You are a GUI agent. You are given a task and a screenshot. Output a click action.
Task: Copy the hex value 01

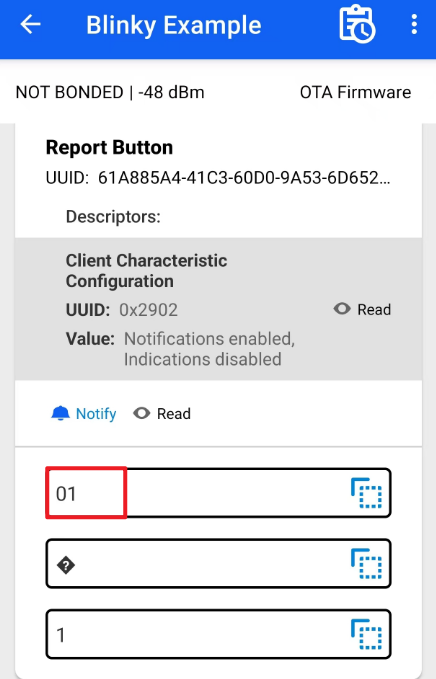pyautogui.click(x=366, y=493)
